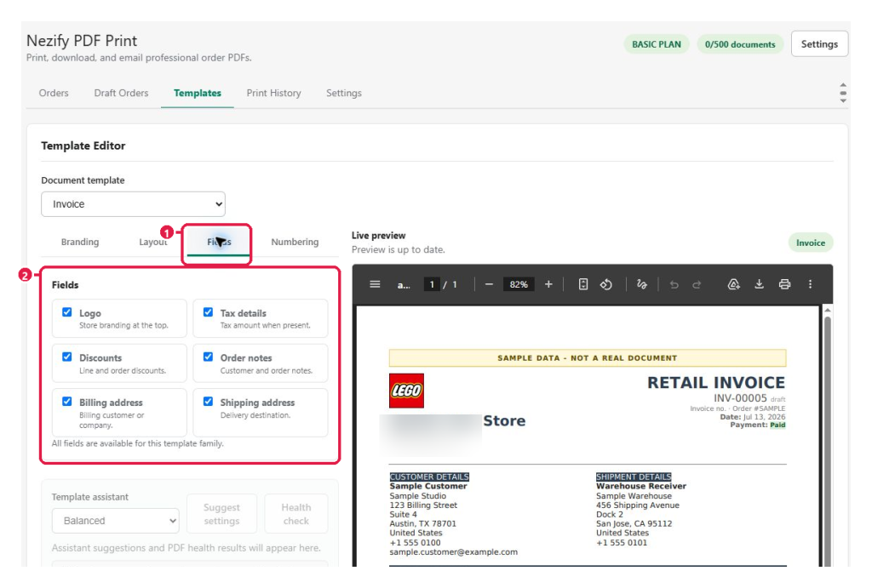Open the PDF viewer sidebar menu icon
Screen dimensions: 872x588
(x=375, y=284)
